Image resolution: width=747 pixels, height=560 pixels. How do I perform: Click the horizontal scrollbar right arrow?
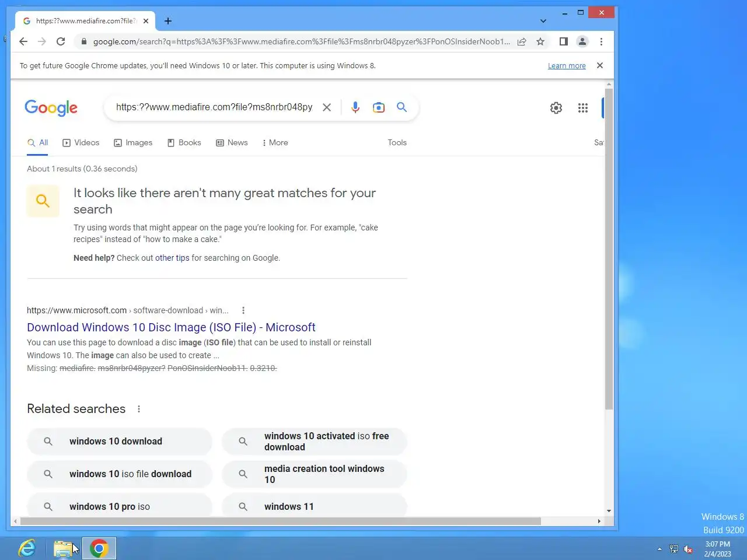tap(599, 521)
